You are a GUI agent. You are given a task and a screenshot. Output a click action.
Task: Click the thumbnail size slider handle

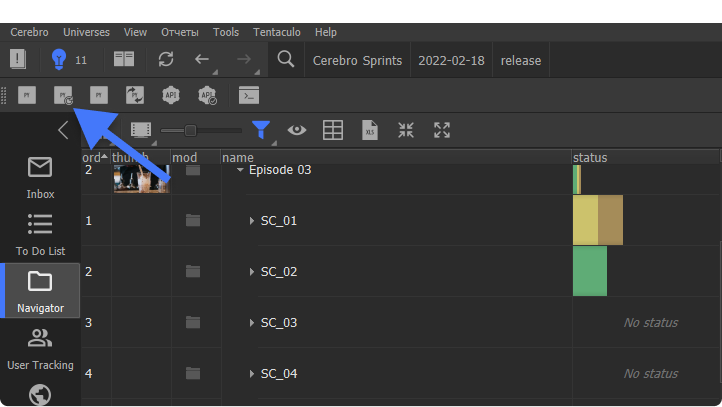(x=190, y=131)
